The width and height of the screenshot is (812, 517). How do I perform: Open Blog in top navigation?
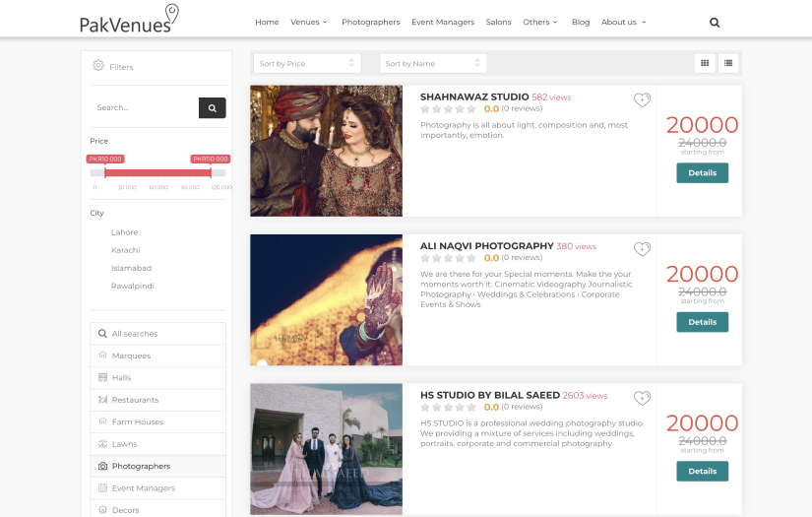(x=581, y=22)
